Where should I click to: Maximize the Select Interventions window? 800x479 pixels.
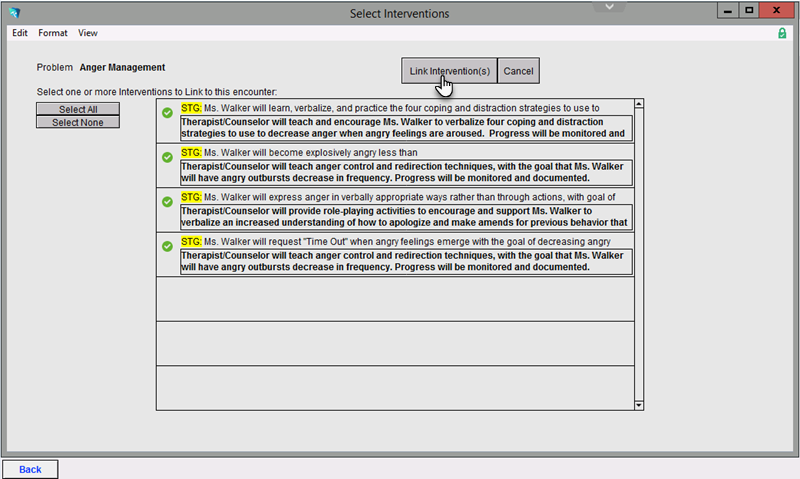pos(748,10)
